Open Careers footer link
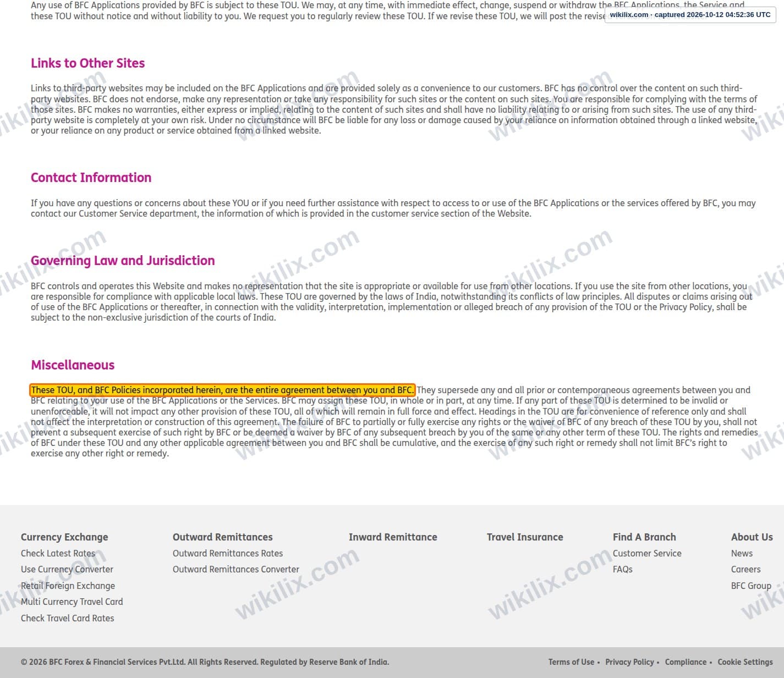 [x=745, y=569]
